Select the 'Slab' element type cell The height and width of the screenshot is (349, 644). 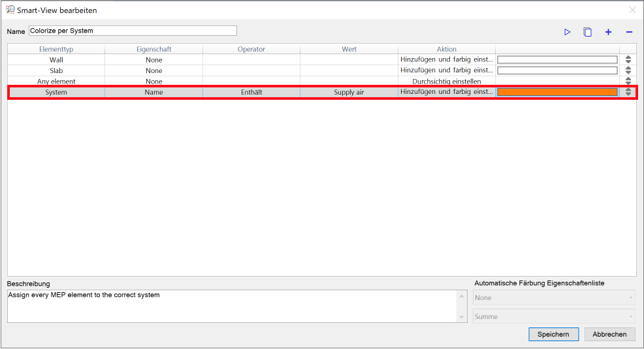(x=56, y=70)
